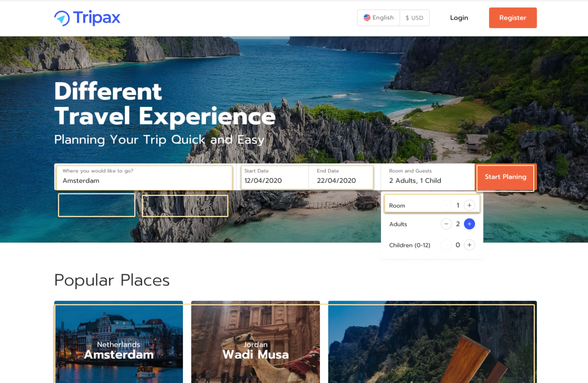Expand the Room and Guests field

[428, 177]
